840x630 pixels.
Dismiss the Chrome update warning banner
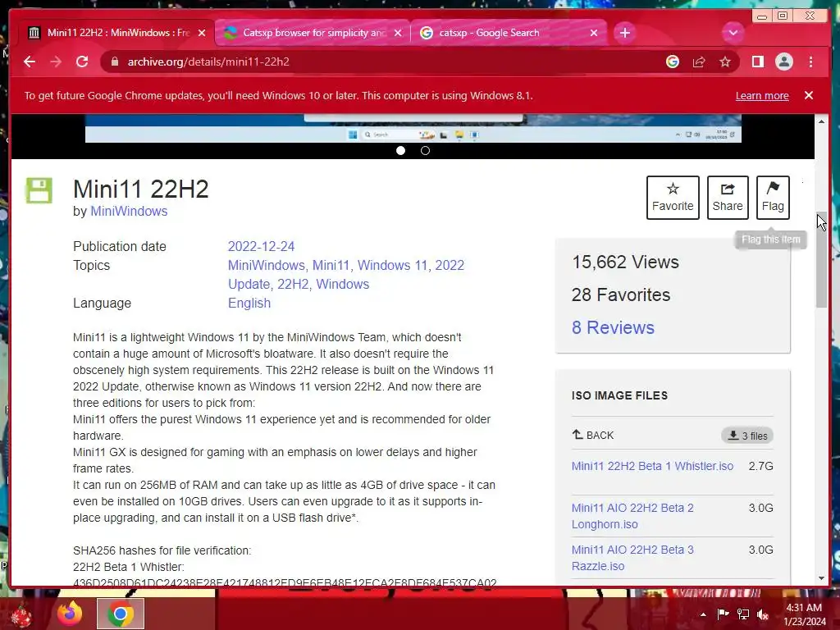[x=808, y=95]
